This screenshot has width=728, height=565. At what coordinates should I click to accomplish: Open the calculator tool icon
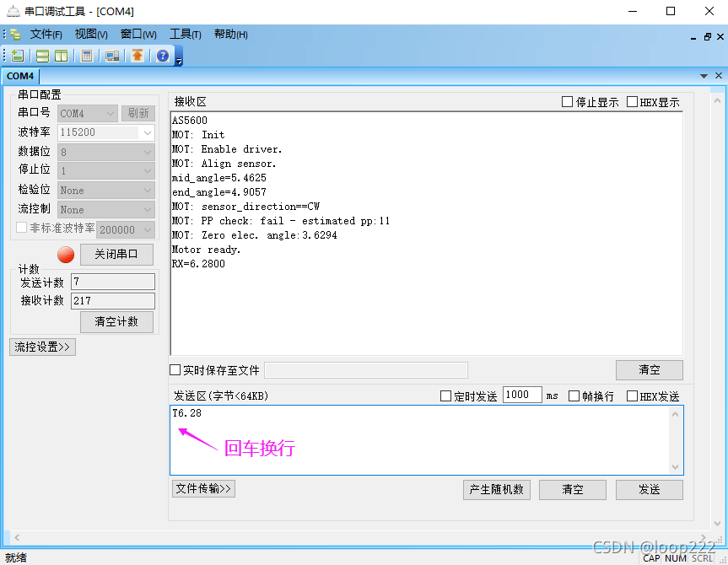86,56
